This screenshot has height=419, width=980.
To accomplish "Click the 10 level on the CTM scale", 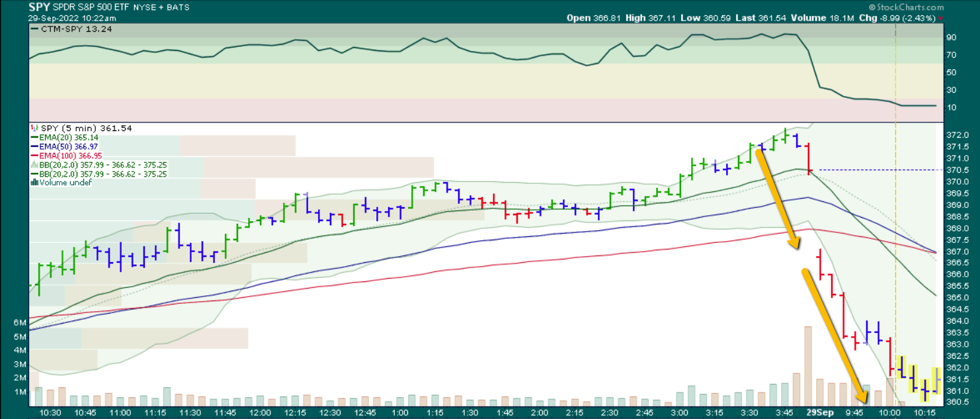I will [952, 107].
